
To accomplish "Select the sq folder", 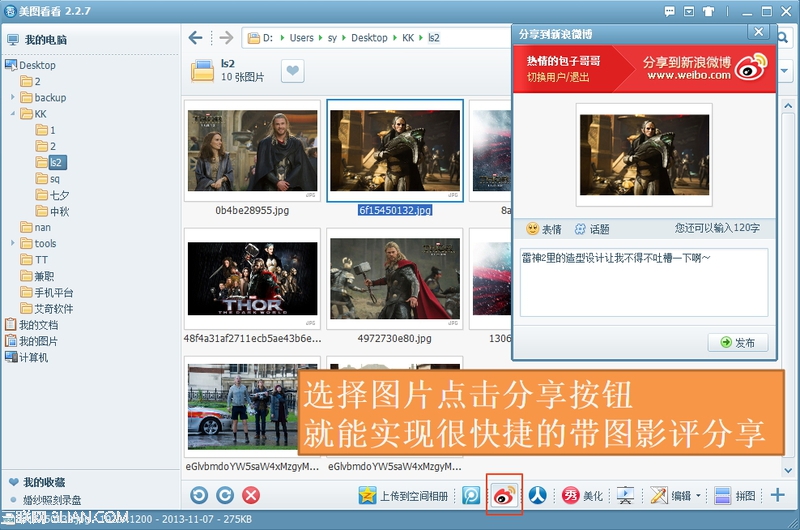I will (48, 179).
